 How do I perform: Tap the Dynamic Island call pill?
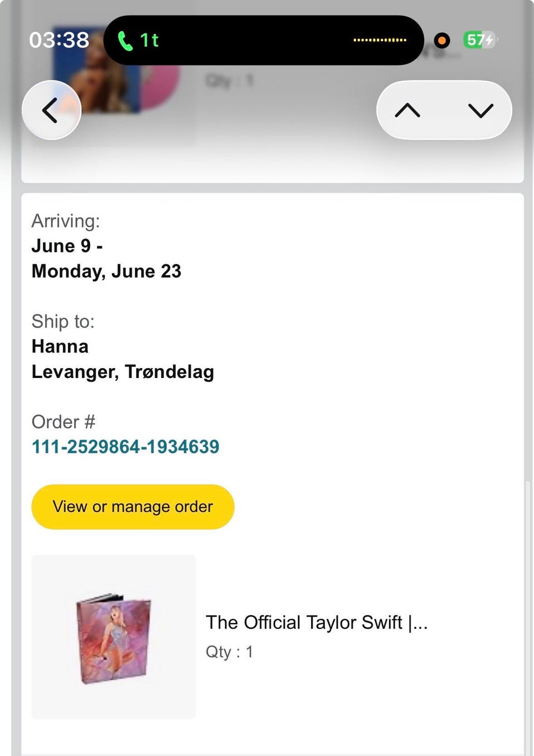tap(264, 40)
